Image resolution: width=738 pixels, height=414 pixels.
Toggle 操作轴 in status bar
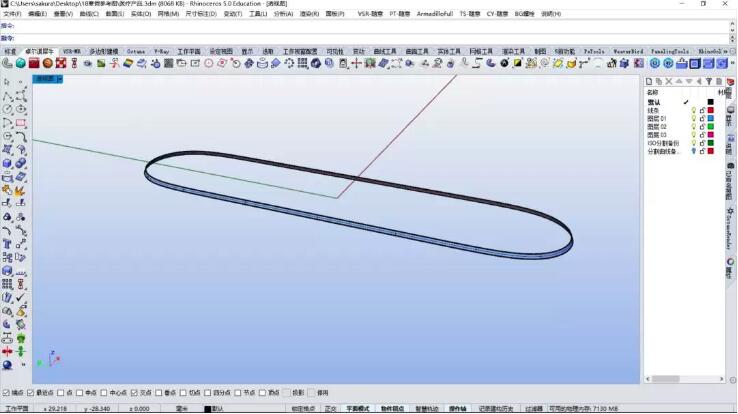[x=457, y=409]
